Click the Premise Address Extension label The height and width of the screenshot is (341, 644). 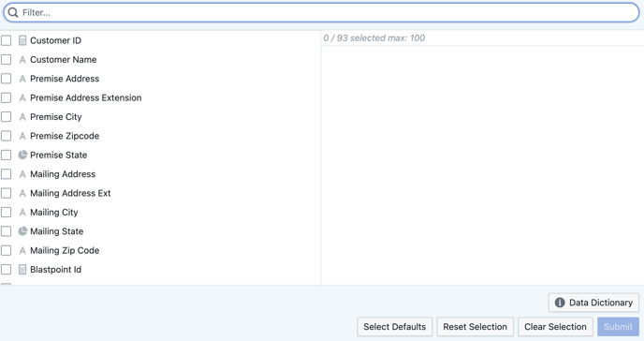(x=86, y=97)
